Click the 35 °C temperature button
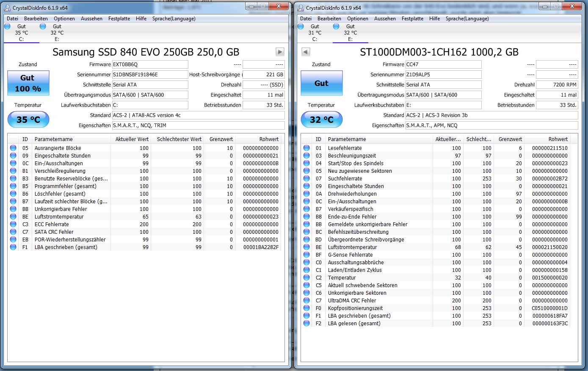 pos(28,120)
